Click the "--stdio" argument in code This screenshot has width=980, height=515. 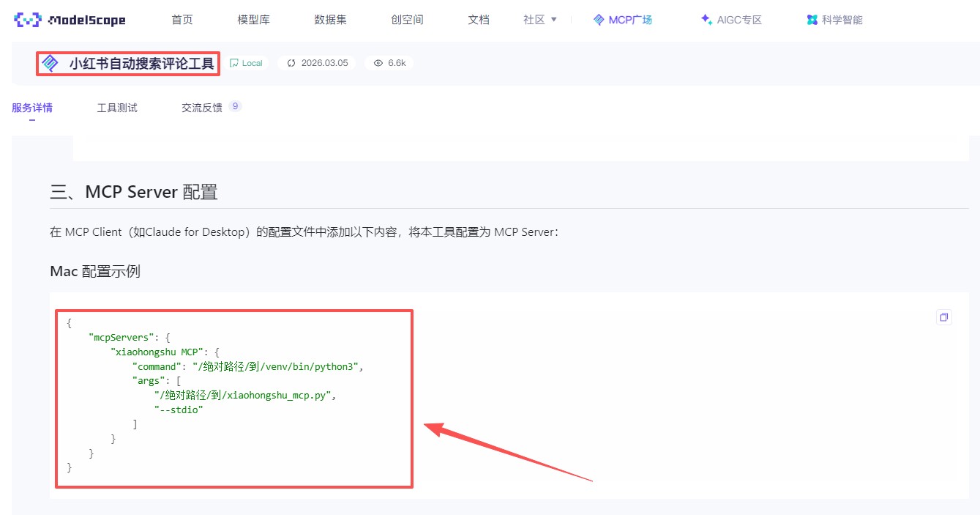point(179,410)
